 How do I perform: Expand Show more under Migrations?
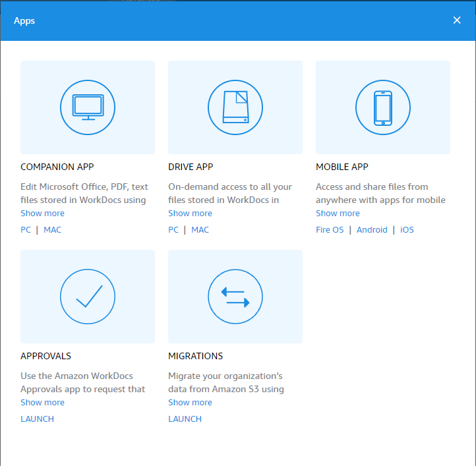click(190, 402)
